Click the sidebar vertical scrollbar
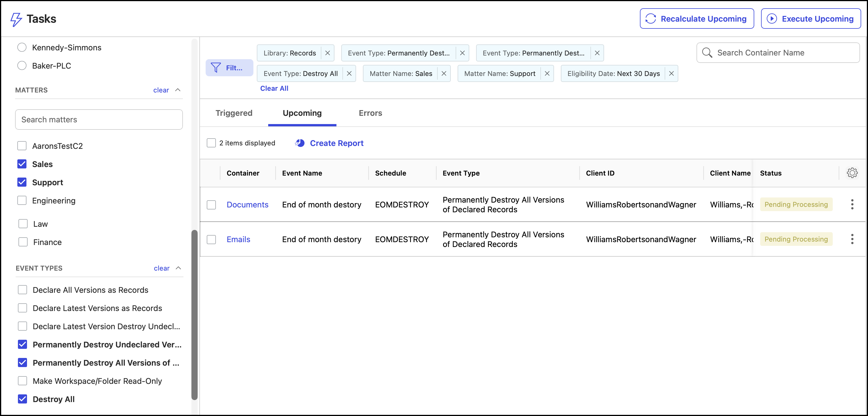Screen dimensions: 868x416 (x=195, y=315)
